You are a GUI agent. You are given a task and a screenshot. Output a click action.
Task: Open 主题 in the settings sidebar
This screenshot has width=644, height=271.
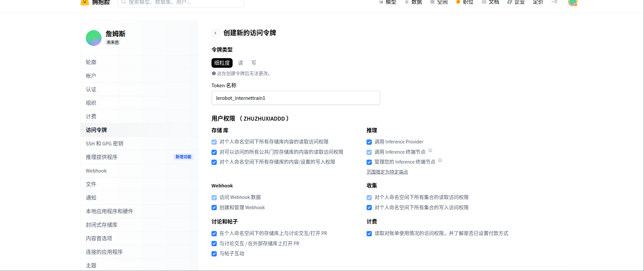coord(139,265)
